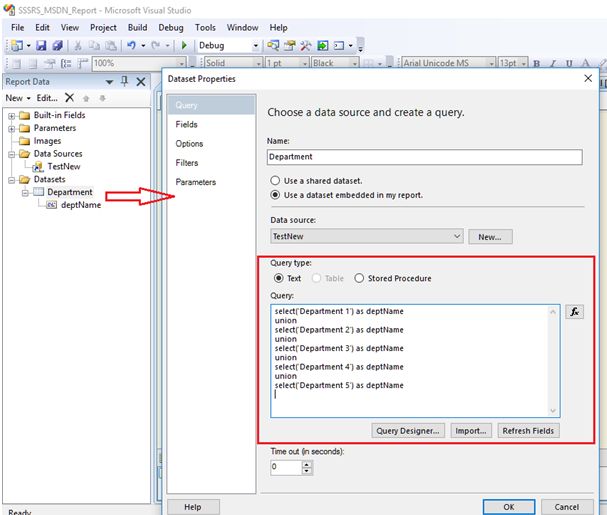Select the TestNew data source tree icon
607x515 pixels.
pyautogui.click(x=38, y=167)
